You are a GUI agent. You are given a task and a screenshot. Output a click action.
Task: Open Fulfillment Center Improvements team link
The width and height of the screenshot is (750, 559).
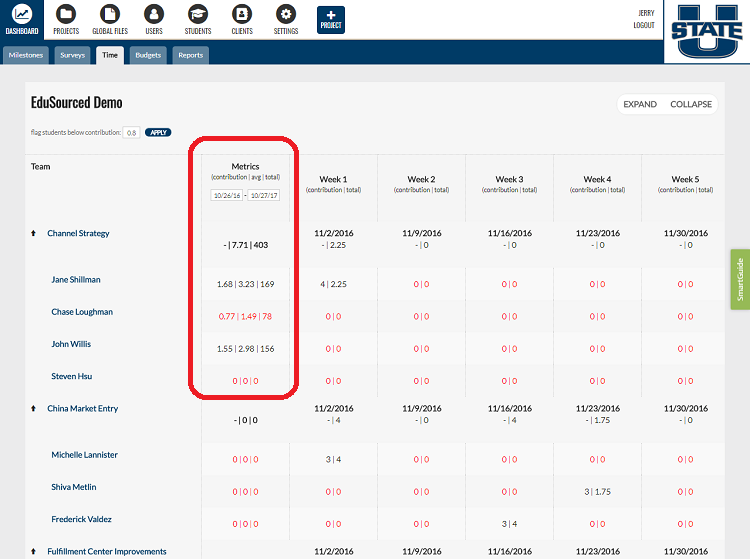point(107,551)
